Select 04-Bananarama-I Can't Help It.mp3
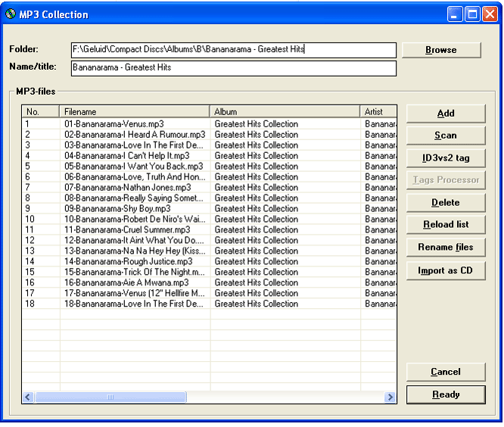The height and width of the screenshot is (427, 504). [127, 156]
